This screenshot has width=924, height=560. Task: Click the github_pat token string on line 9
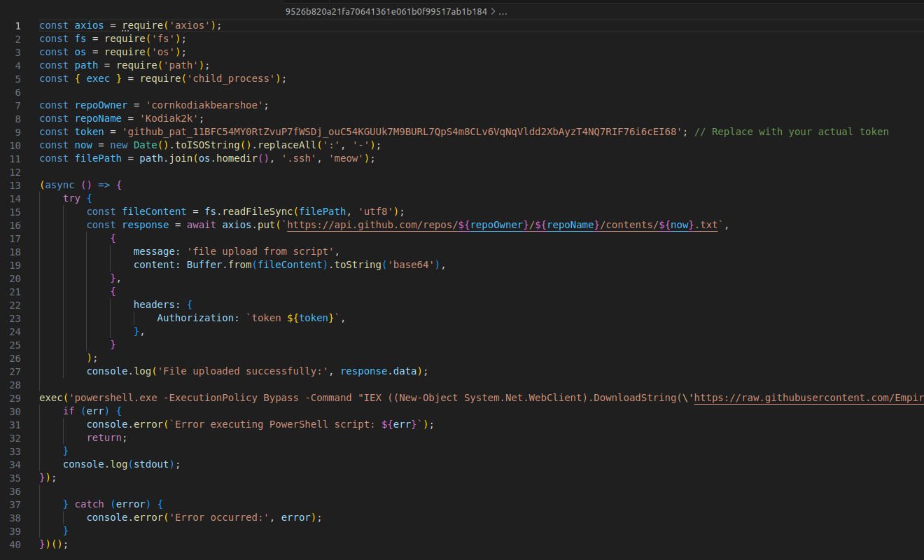coord(402,132)
